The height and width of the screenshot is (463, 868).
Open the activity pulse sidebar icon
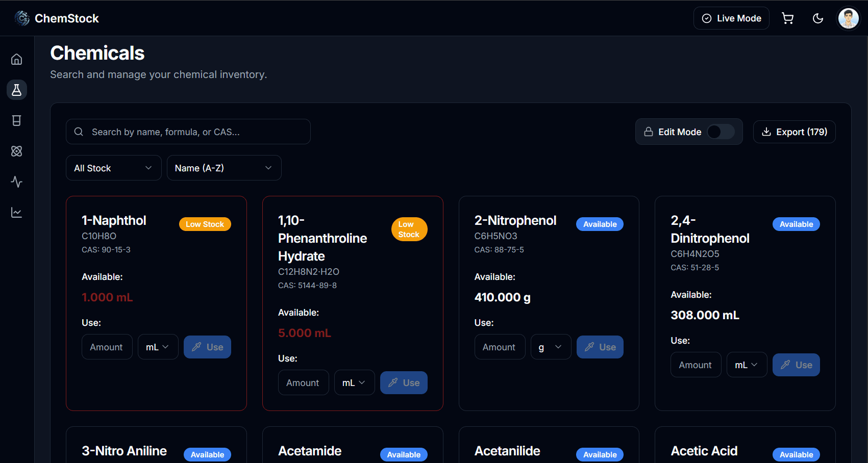tap(17, 182)
